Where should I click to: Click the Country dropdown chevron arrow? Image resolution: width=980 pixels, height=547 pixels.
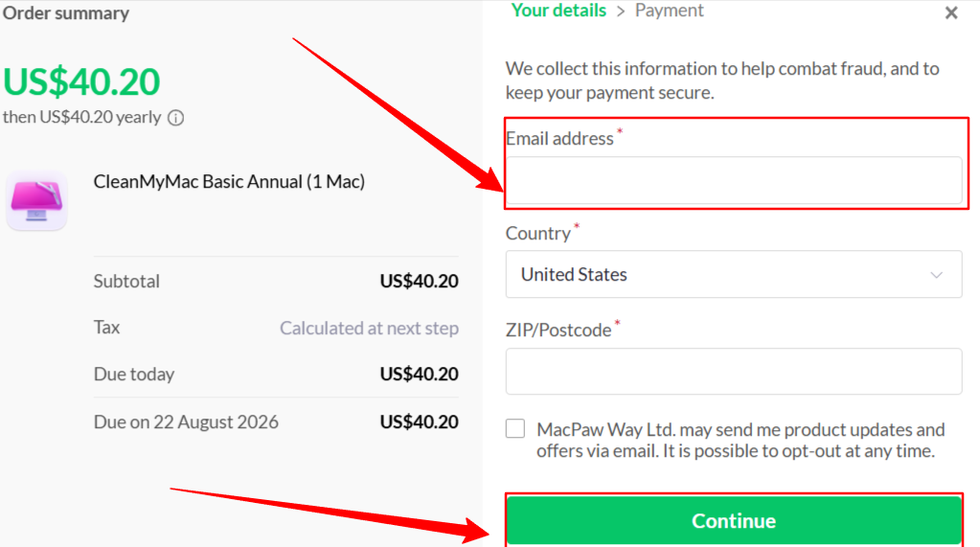(x=936, y=275)
